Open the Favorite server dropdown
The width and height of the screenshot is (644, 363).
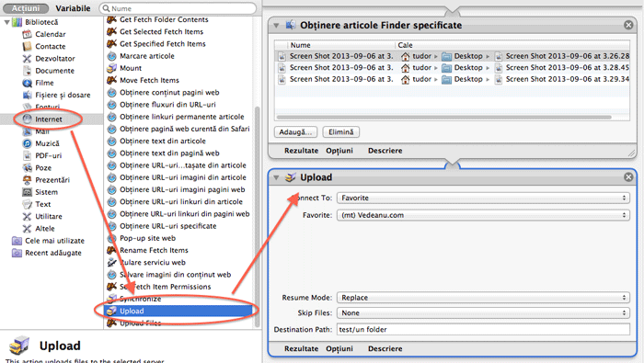coord(483,215)
